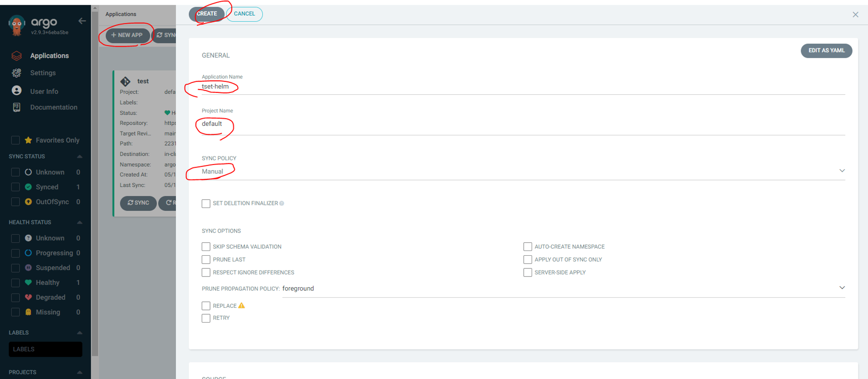Click Edit As YAML button
Image resolution: width=868 pixels, height=379 pixels.
pyautogui.click(x=826, y=50)
